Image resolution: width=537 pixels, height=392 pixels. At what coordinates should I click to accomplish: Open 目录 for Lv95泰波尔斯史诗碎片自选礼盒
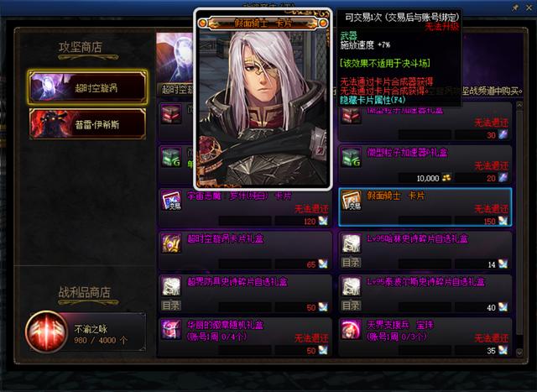351,306
